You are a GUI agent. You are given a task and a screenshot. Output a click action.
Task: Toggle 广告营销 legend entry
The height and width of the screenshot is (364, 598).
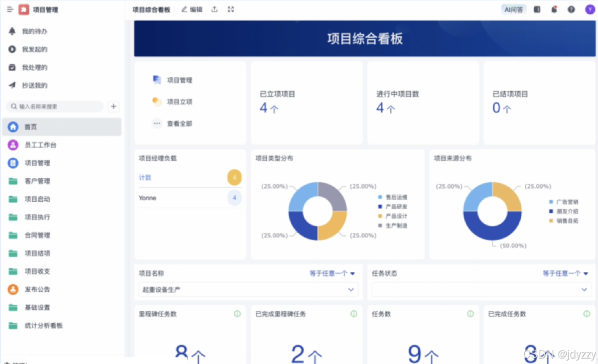pyautogui.click(x=564, y=202)
